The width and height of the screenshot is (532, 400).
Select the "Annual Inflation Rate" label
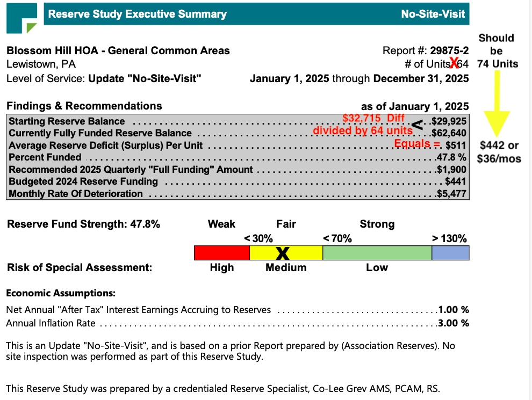pyautogui.click(x=51, y=323)
